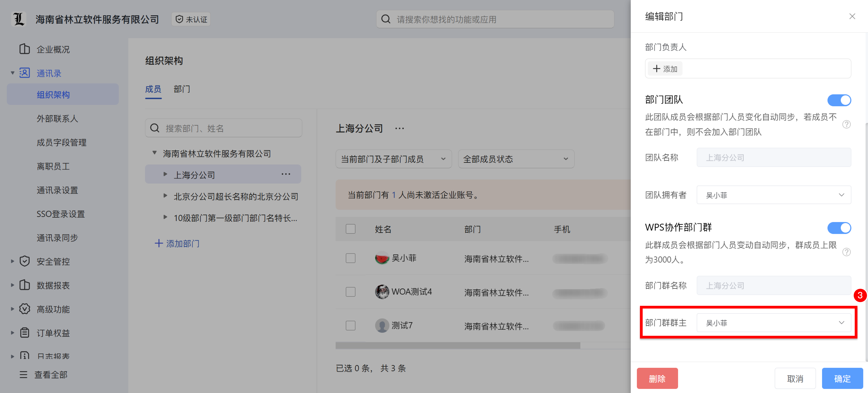
Task: Click the 企业概况 sidebar icon
Action: coord(24,49)
